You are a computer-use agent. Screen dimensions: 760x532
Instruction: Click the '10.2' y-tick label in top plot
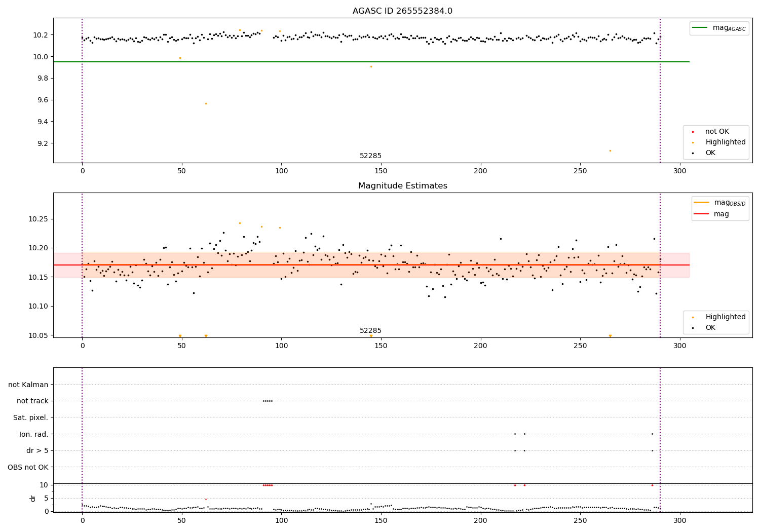tap(40, 35)
